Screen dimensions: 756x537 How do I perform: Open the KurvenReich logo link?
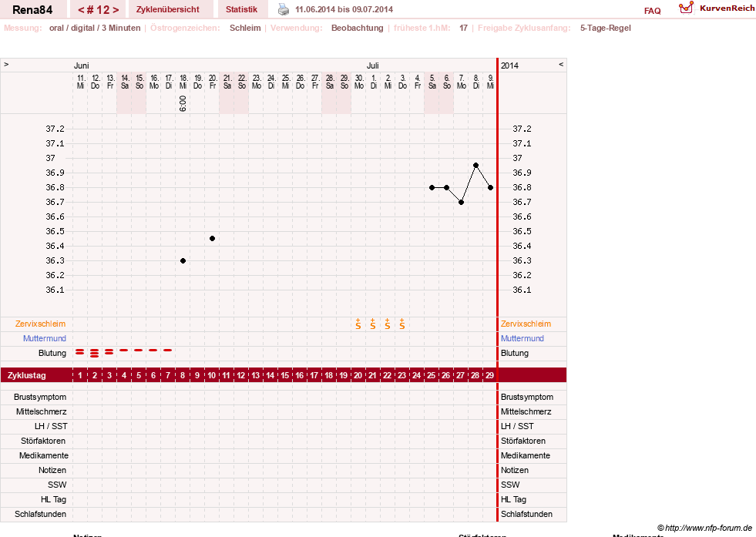[717, 8]
